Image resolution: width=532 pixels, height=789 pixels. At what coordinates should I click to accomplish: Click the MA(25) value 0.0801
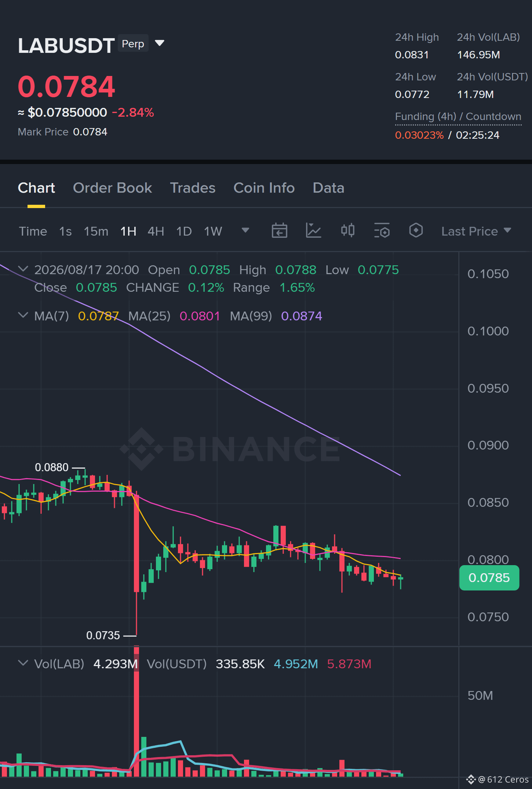[200, 316]
